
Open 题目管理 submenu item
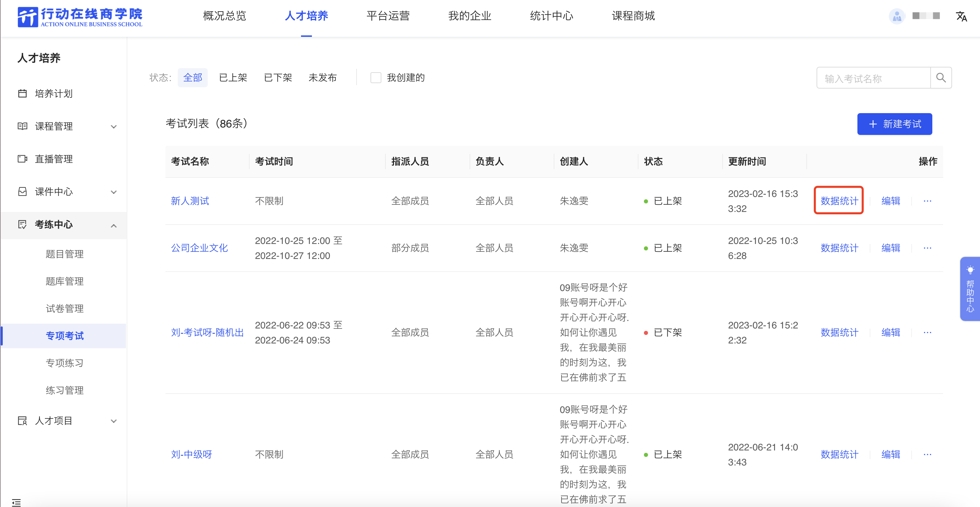(x=65, y=254)
